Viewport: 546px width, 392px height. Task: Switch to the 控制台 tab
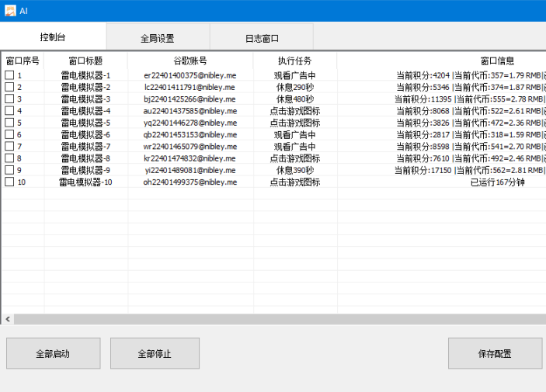53,37
